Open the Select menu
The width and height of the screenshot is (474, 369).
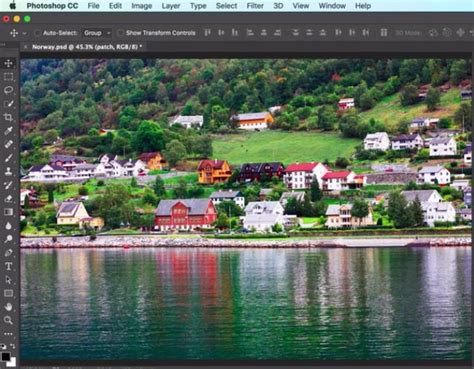coord(226,6)
